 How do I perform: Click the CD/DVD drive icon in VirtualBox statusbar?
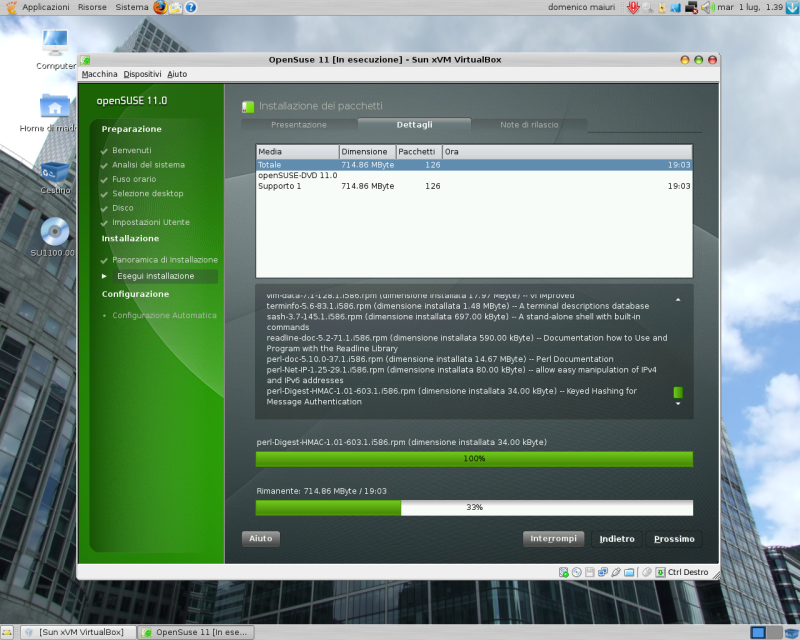point(576,572)
